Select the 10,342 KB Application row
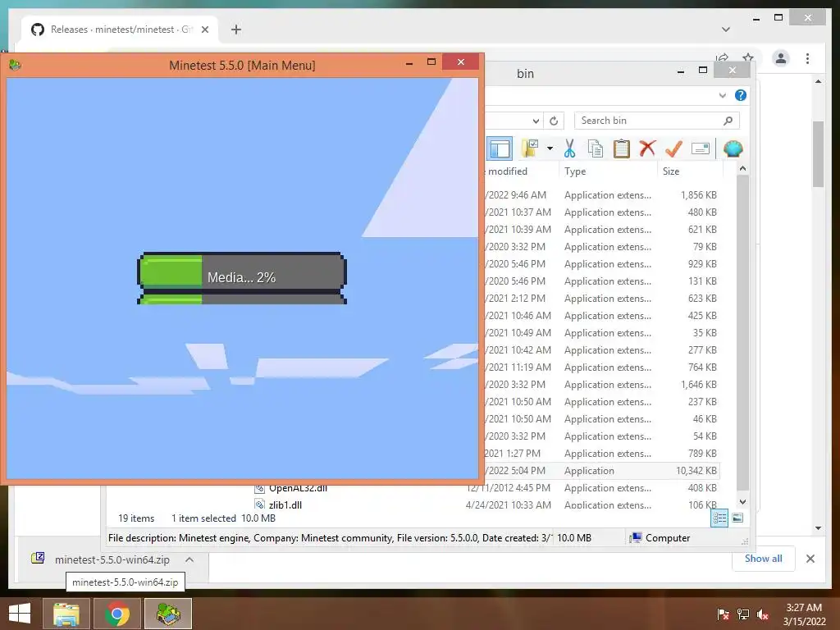 pos(601,470)
